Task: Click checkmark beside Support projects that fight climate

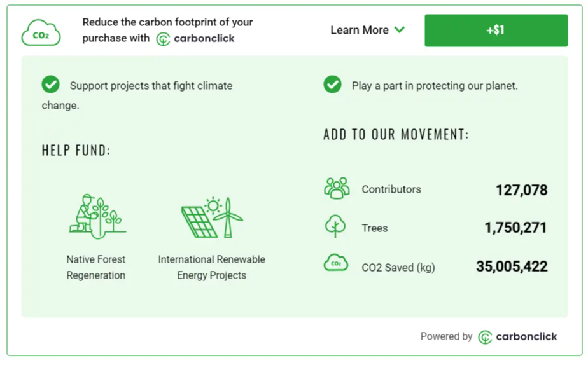Action: 51,85
